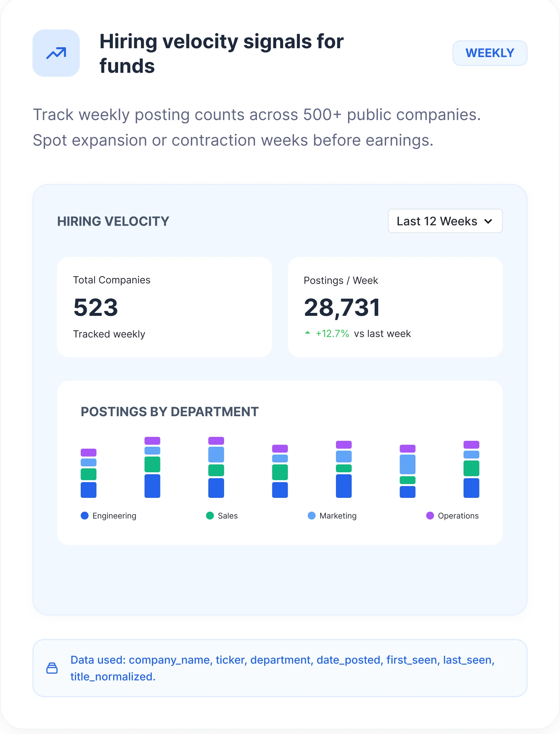
Task: Click the Engineering legend dot
Action: tap(85, 516)
